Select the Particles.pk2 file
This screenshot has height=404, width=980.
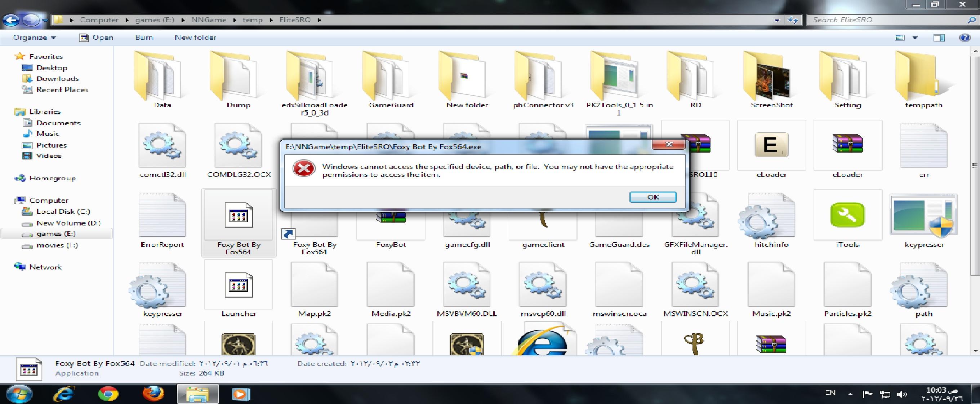tap(847, 290)
